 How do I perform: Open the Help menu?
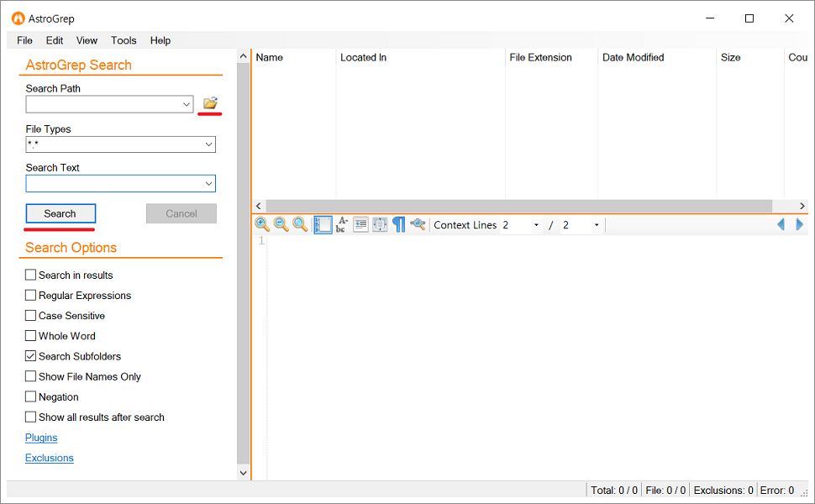click(160, 40)
